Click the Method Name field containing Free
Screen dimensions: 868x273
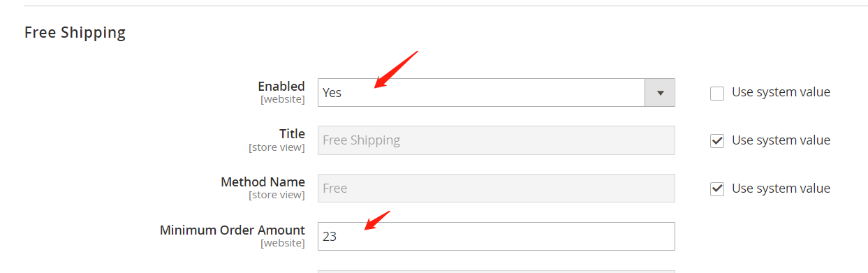click(496, 188)
